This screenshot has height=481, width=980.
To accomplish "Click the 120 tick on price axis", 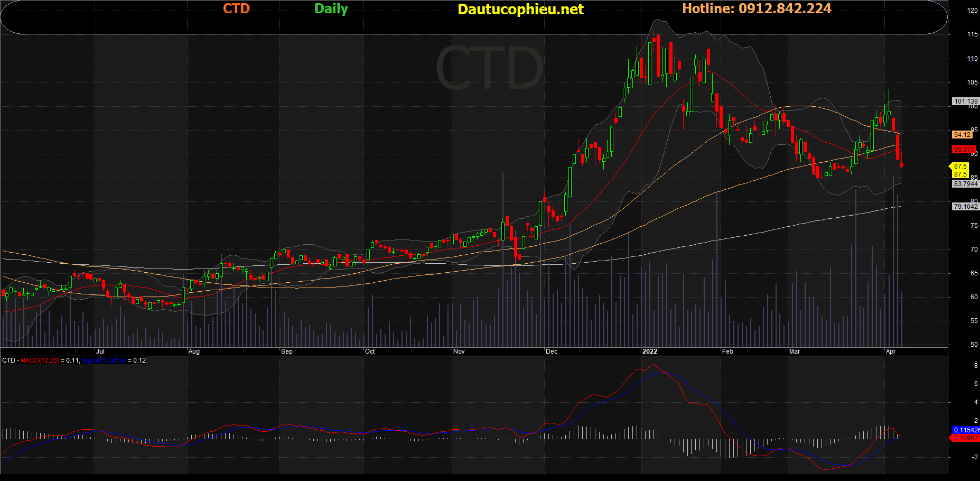I will point(972,11).
